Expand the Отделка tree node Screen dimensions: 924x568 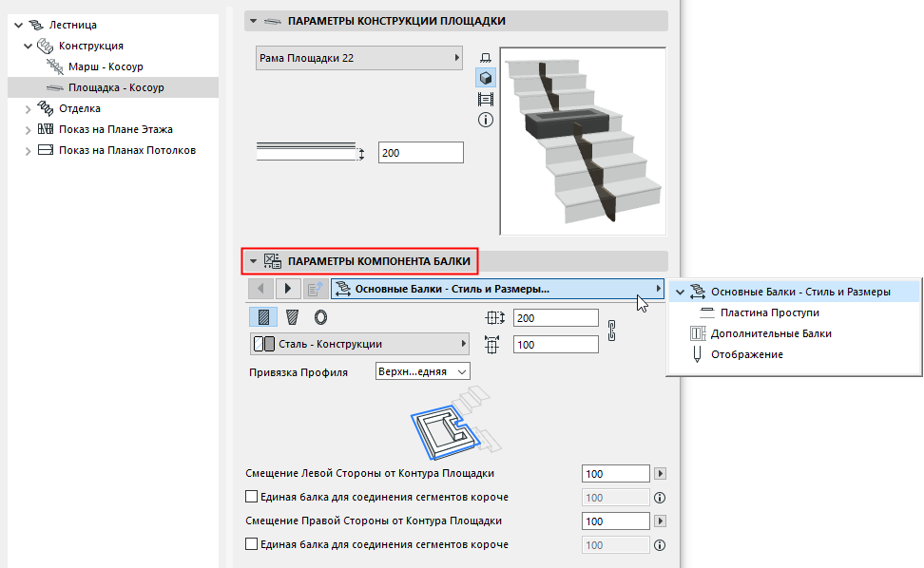28,109
